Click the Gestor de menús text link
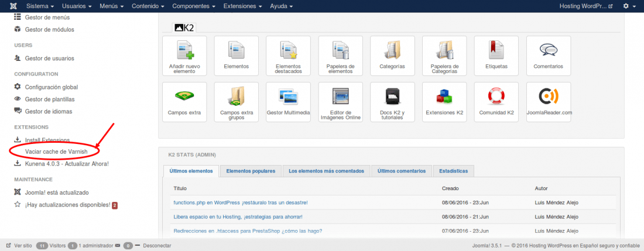644x251 pixels. [47, 17]
